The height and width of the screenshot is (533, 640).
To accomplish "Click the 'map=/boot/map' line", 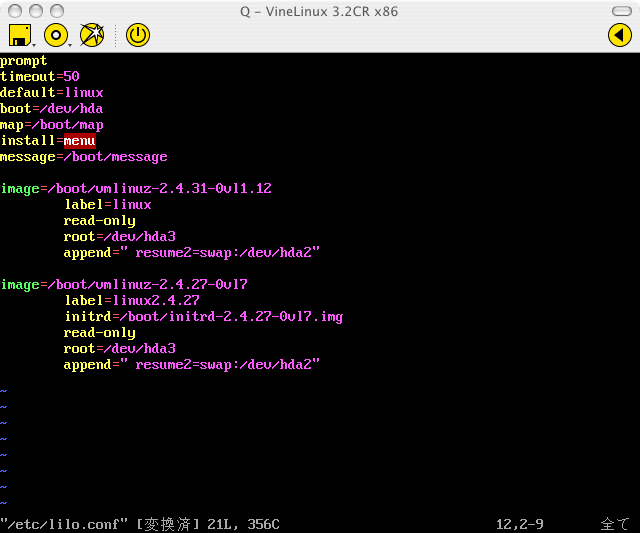I will tap(52, 125).
